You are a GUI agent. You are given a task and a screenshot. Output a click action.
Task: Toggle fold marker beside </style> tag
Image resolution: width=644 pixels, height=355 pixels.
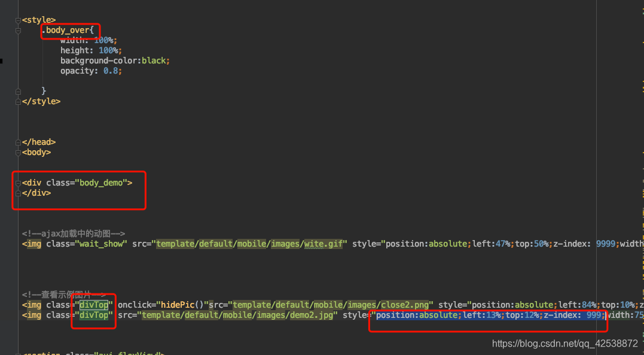18,102
